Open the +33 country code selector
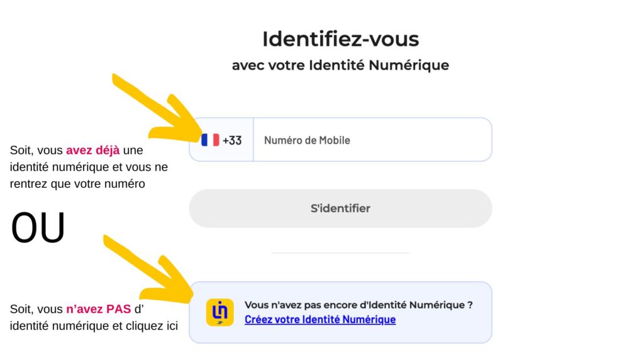644x362 pixels. pos(221,140)
